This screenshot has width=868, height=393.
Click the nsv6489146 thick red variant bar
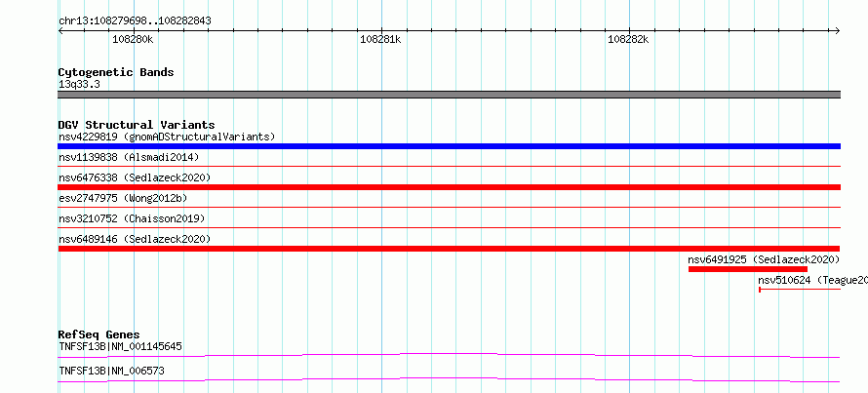click(449, 249)
